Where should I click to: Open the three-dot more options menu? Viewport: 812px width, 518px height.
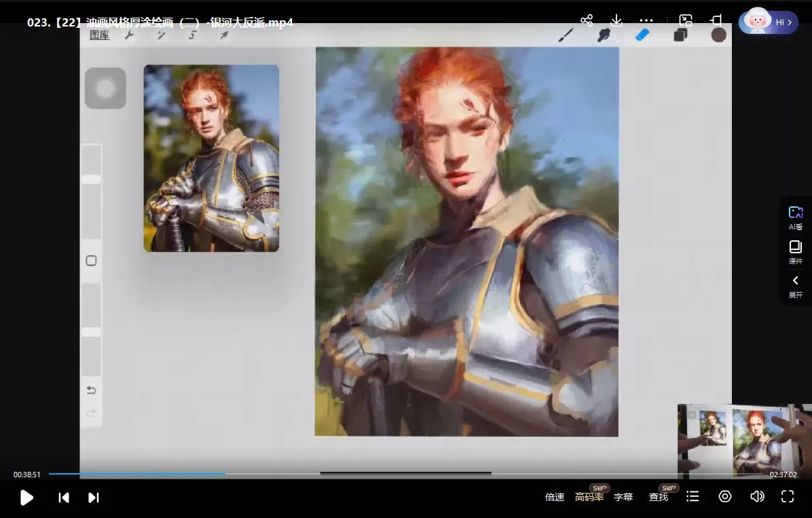tap(646, 20)
